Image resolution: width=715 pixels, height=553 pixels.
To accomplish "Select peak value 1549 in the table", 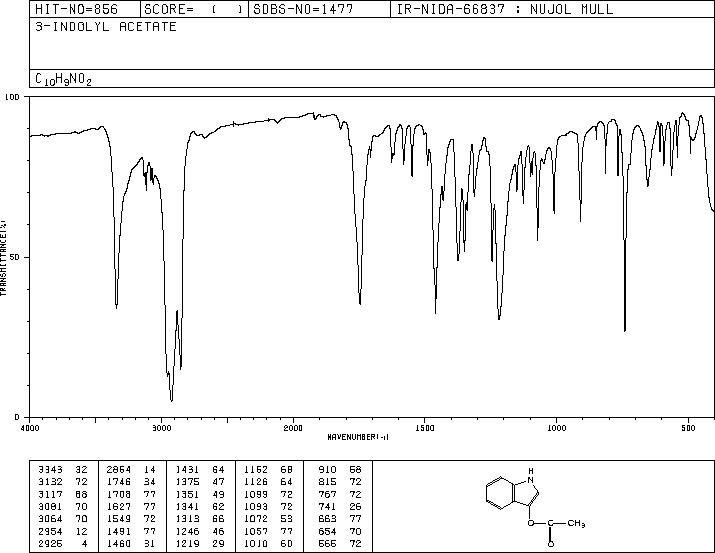I will point(119,519).
